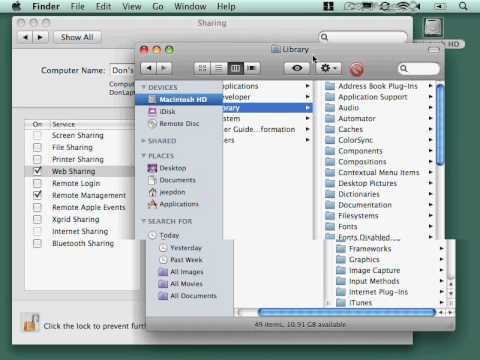This screenshot has height=360, width=480.
Task: Open the Fonts folder
Action: pos(348,227)
